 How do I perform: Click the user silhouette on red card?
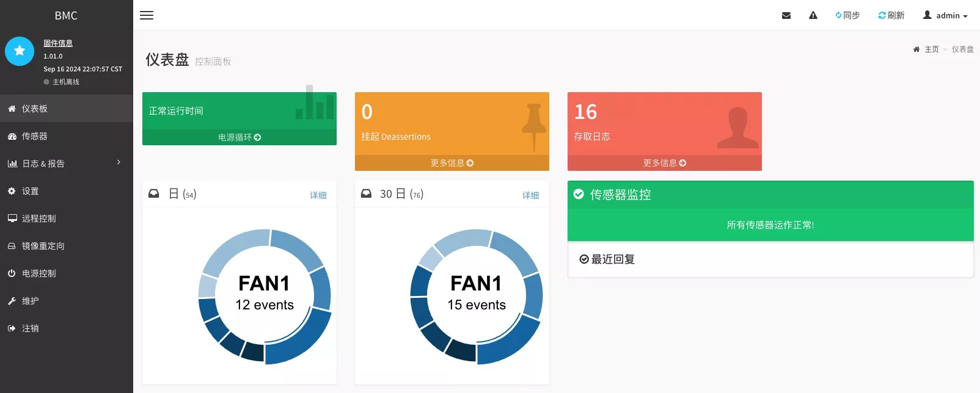point(738,128)
